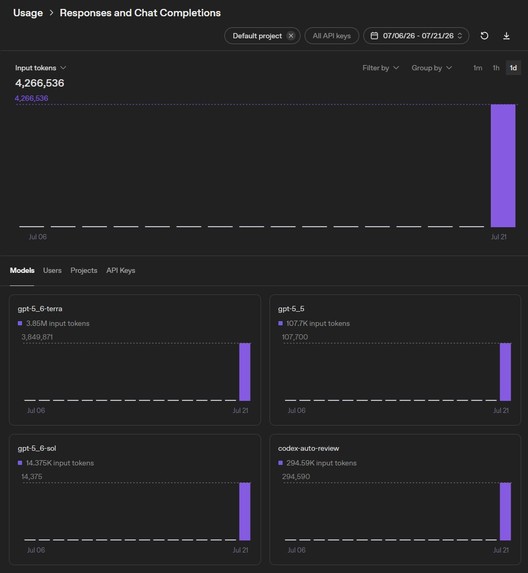Switch to the Users tab
528x573 pixels.
click(52, 270)
